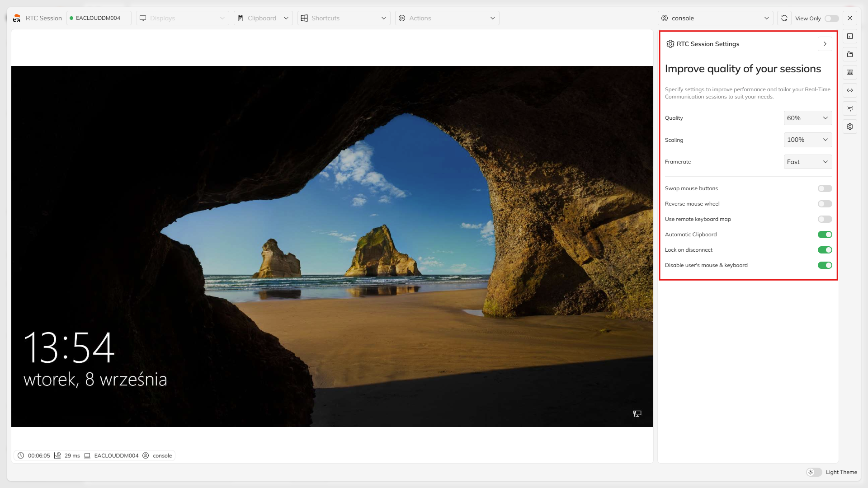868x488 pixels.
Task: Enable Use remote keyboard map
Action: [825, 219]
